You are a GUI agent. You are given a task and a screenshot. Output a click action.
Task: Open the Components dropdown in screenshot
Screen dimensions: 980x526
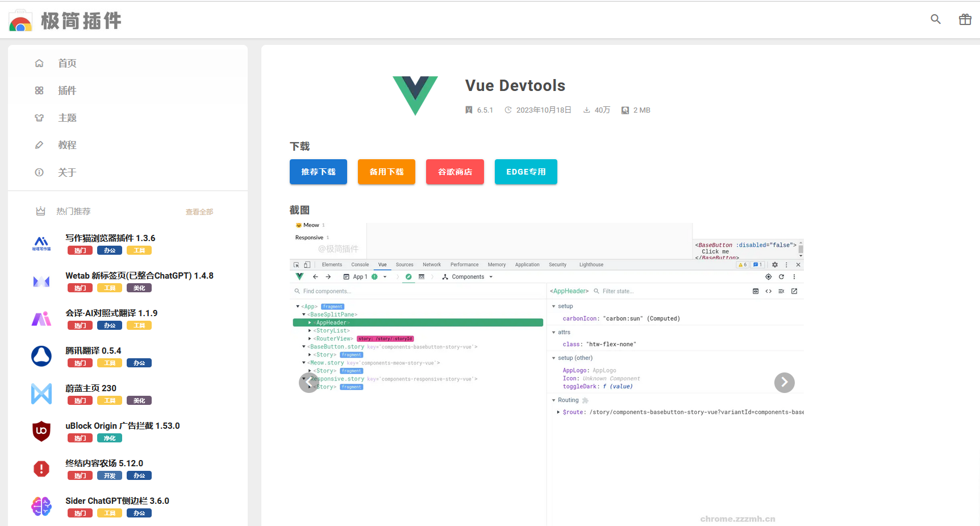(x=468, y=277)
